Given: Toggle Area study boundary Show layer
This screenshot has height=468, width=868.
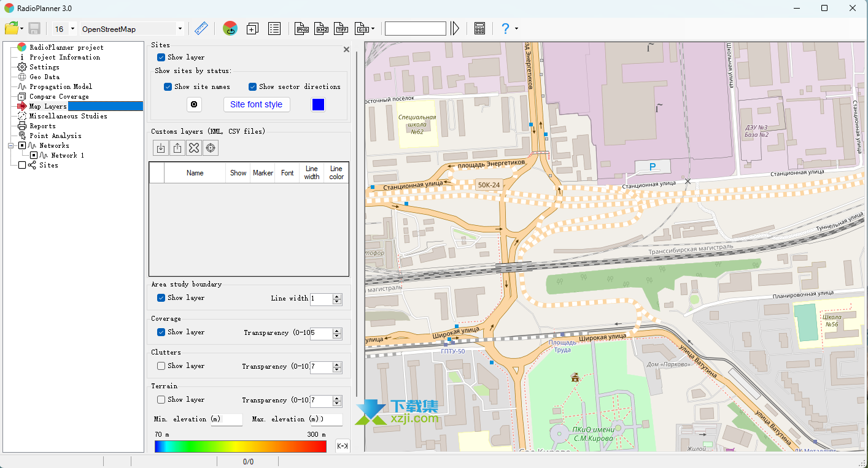Looking at the screenshot, I should [161, 297].
